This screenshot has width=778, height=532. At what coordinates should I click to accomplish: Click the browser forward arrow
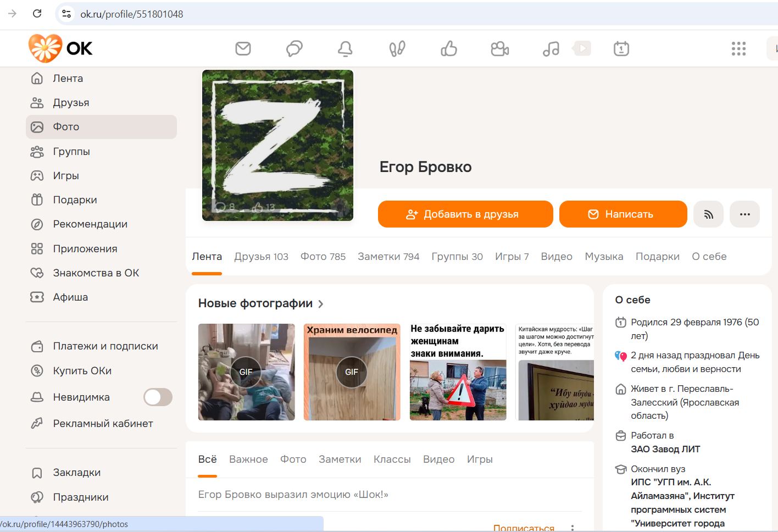tap(12, 14)
